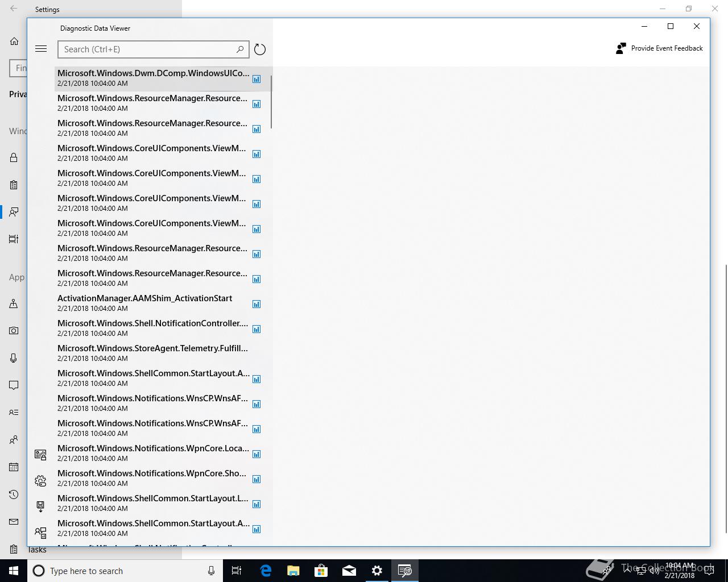Viewport: 728px width, 582px height.
Task: Click chart icon on ShellCommon.StartLayout.L... row
Action: [257, 504]
